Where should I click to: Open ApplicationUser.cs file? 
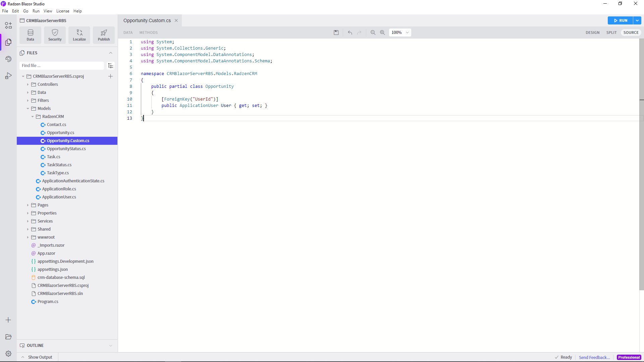pyautogui.click(x=59, y=197)
